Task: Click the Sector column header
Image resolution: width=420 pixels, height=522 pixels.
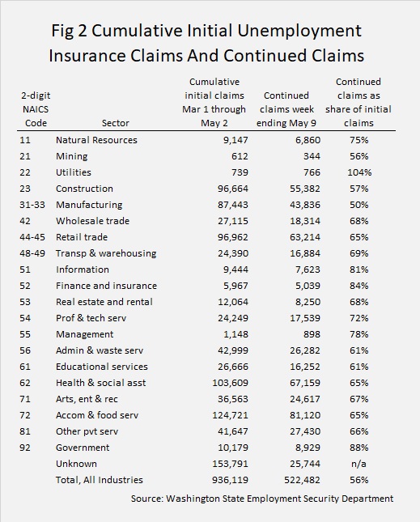Action: (x=115, y=123)
